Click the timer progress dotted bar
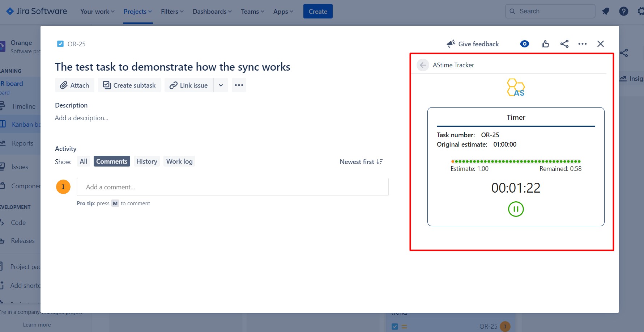The width and height of the screenshot is (644, 332). 516,161
